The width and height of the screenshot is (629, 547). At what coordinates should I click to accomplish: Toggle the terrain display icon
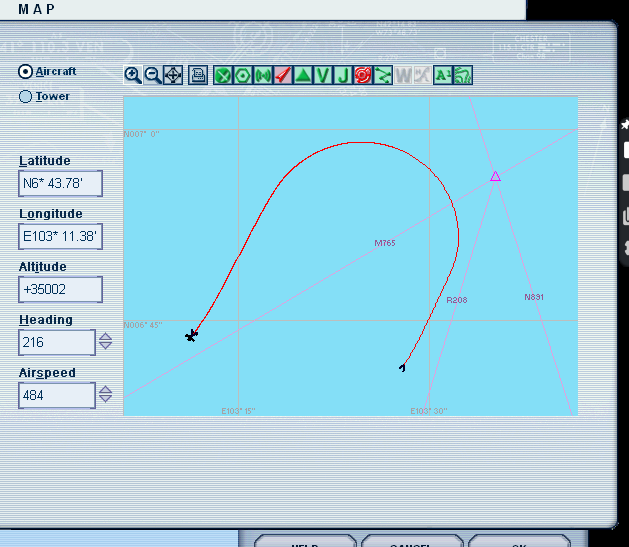tap(463, 75)
